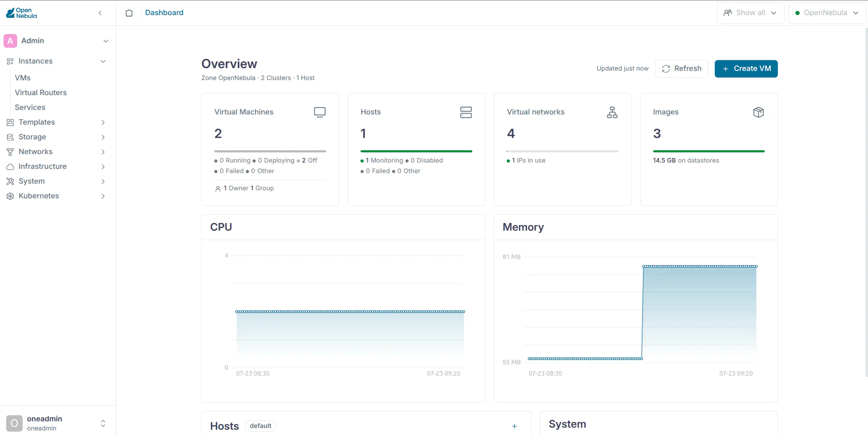
Task: Click '14.5 GB on datastores' text
Action: pyautogui.click(x=686, y=160)
